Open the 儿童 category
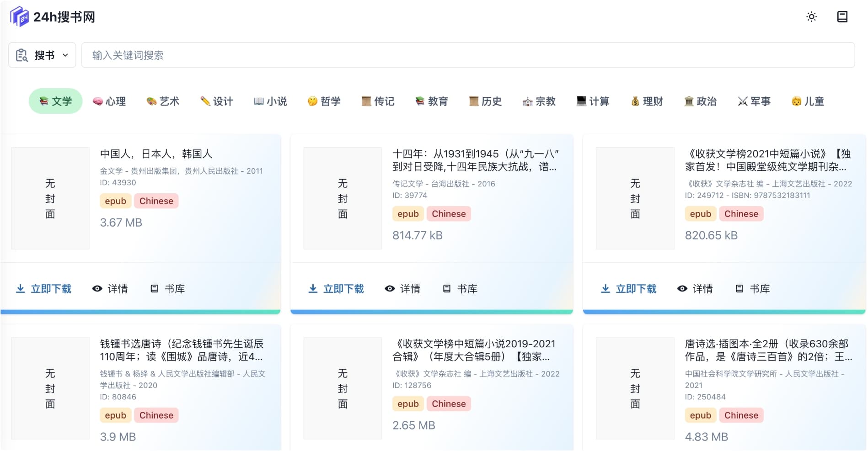The width and height of the screenshot is (868, 451). 808,101
